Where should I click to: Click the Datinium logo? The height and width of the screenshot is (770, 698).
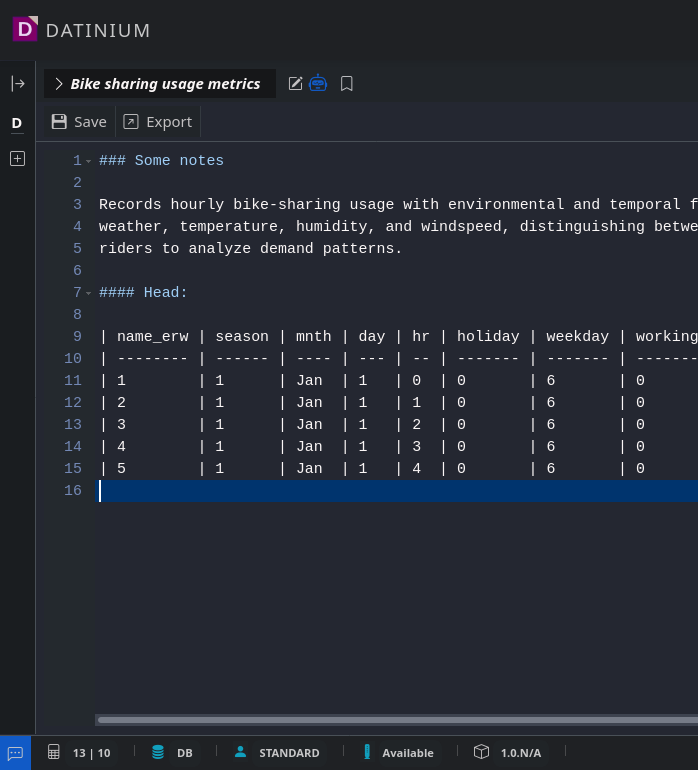coord(25,29)
